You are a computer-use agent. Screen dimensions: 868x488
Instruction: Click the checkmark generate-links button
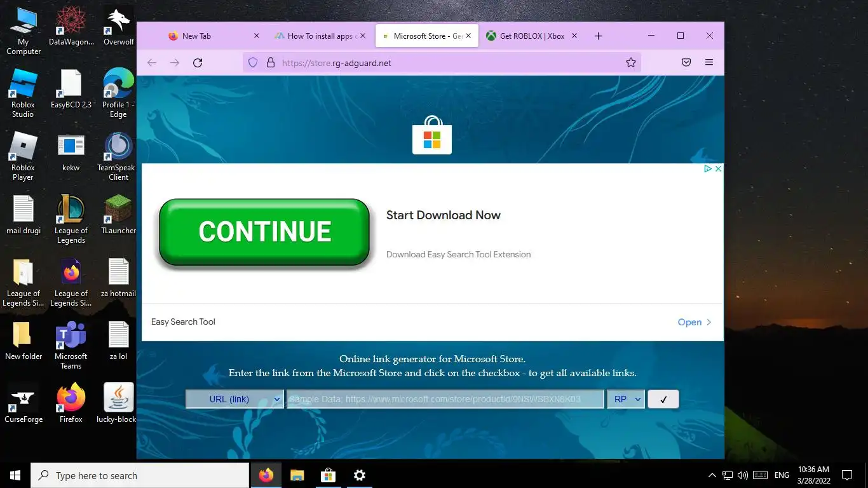click(663, 399)
